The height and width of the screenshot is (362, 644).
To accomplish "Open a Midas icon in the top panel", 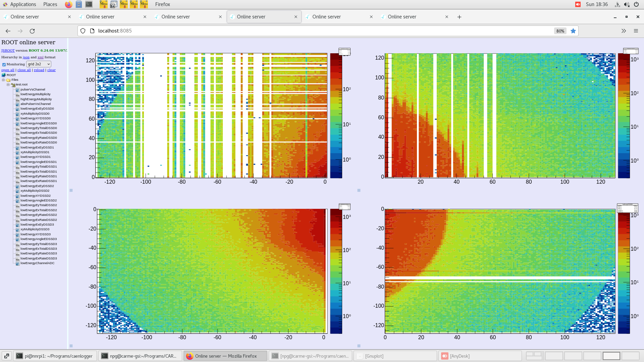I will click(x=104, y=4).
